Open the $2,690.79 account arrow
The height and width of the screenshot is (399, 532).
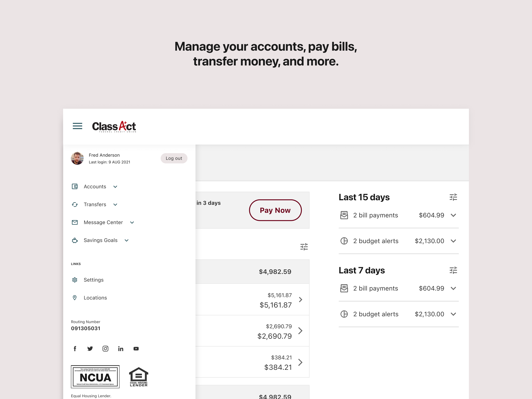click(x=300, y=331)
